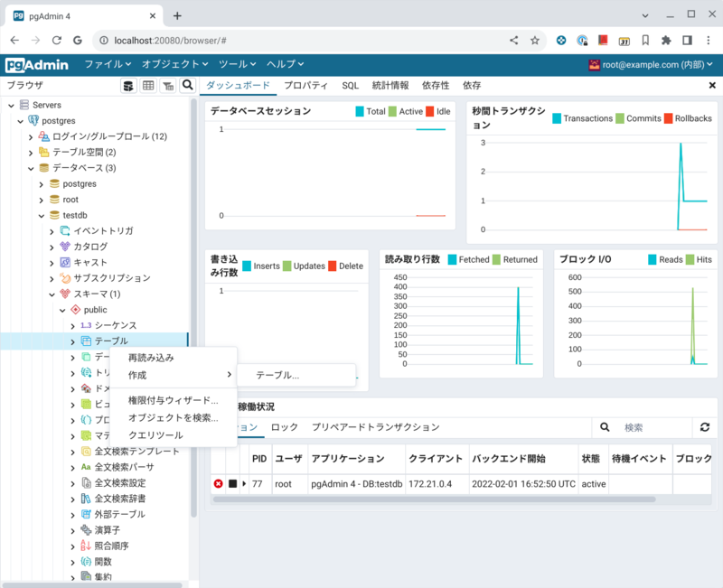The image size is (723, 588).
Task: Click the Filtered Rows icon
Action: (x=168, y=86)
